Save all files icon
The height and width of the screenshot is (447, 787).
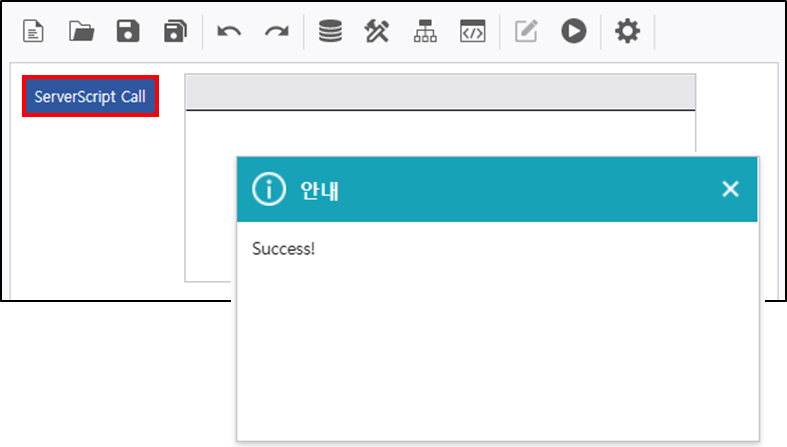(x=175, y=31)
